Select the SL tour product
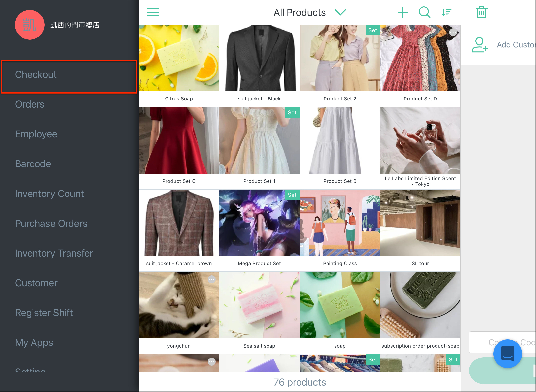The image size is (536, 392). (x=420, y=230)
